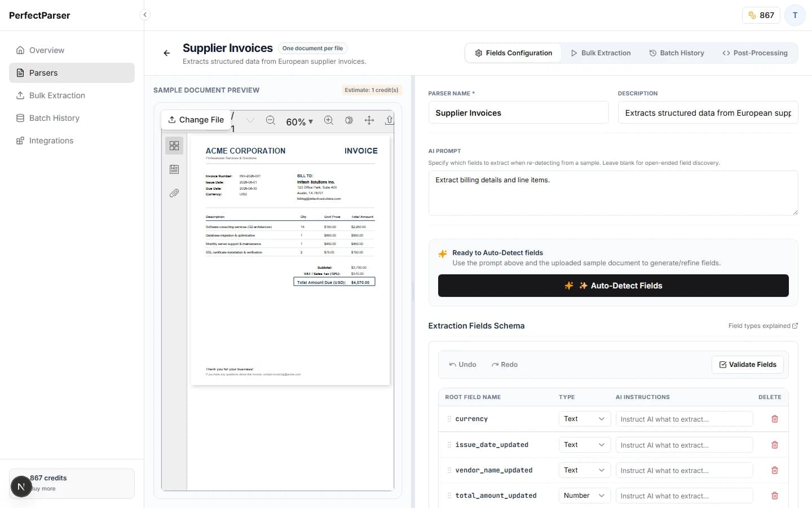
Task: Edit the Parser Name input field
Action: coord(518,113)
